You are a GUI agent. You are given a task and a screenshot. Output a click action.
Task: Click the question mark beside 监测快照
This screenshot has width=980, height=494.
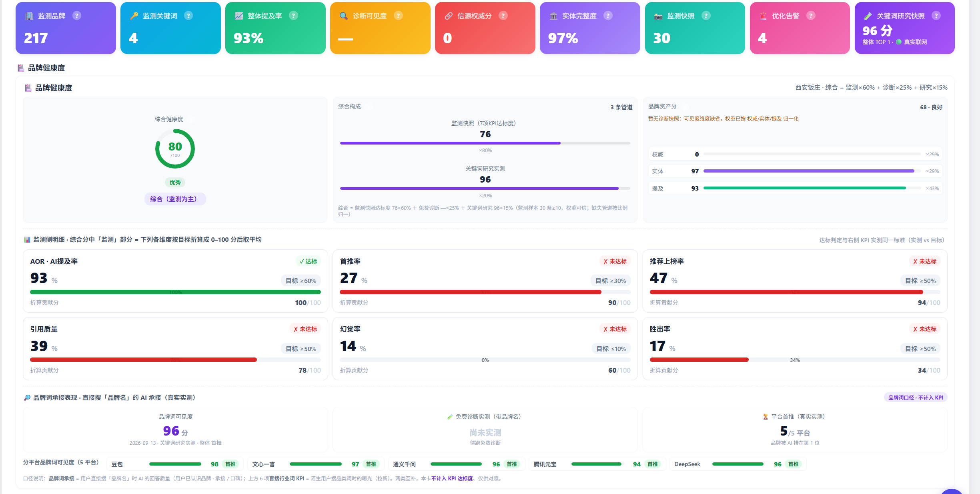(706, 16)
